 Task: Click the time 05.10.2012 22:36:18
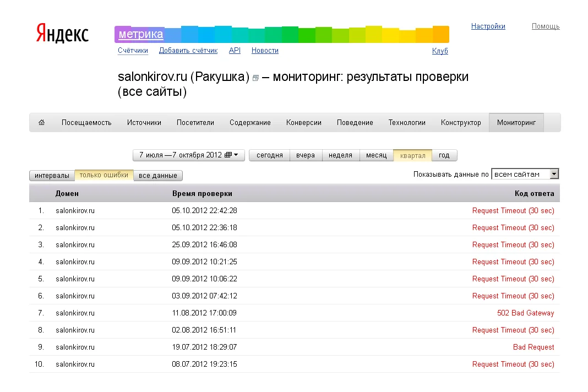coord(204,228)
